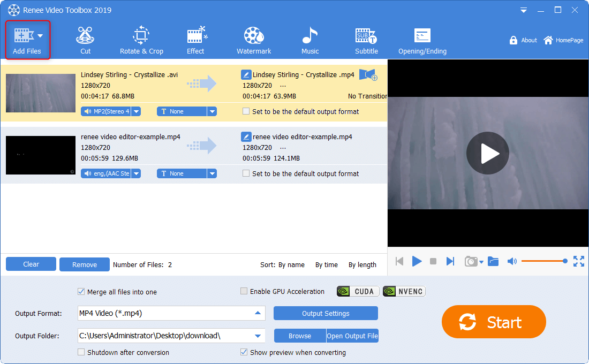Expand the Output Folder path dropdown
589x364 pixels.
tap(258, 336)
